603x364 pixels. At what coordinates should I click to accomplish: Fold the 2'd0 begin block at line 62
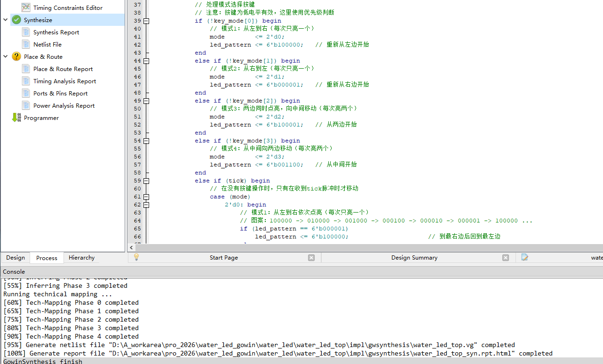coord(146,205)
